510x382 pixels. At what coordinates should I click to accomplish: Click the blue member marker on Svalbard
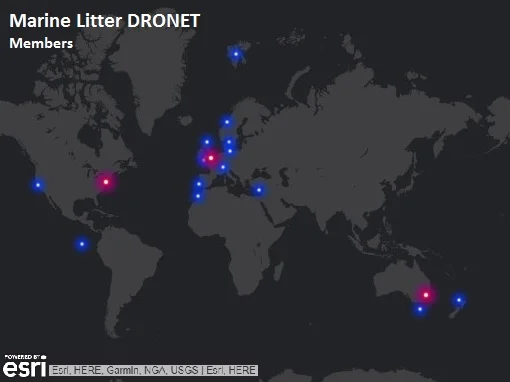point(236,54)
